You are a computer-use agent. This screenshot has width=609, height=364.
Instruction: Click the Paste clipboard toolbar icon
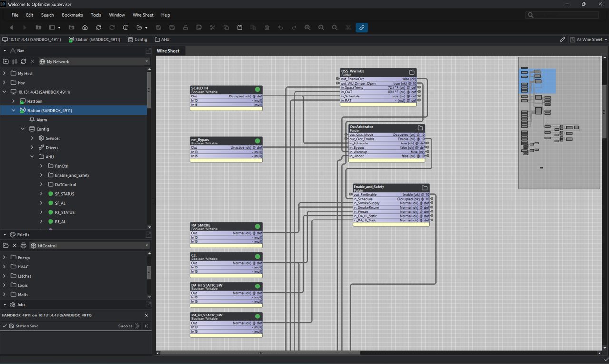click(x=240, y=28)
